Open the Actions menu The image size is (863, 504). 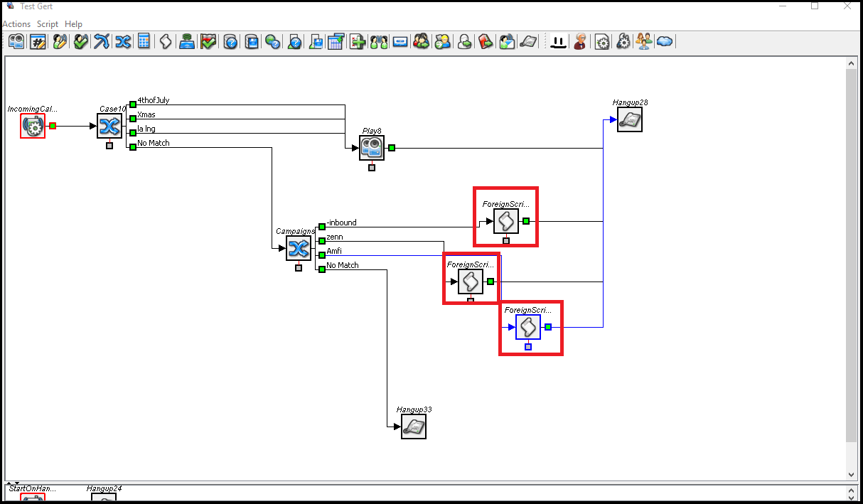point(16,24)
